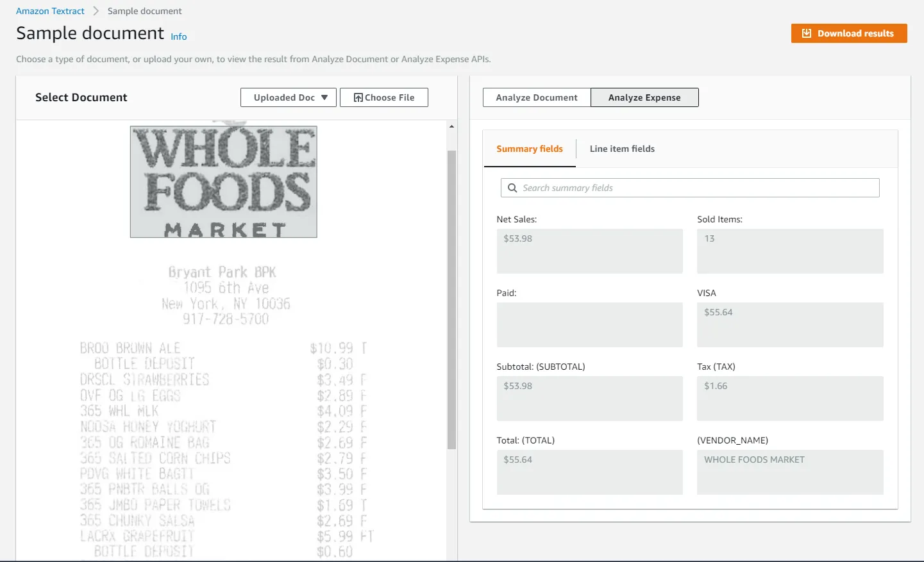924x562 pixels.
Task: Select the Total (TOTAL) field value
Action: [x=589, y=472]
